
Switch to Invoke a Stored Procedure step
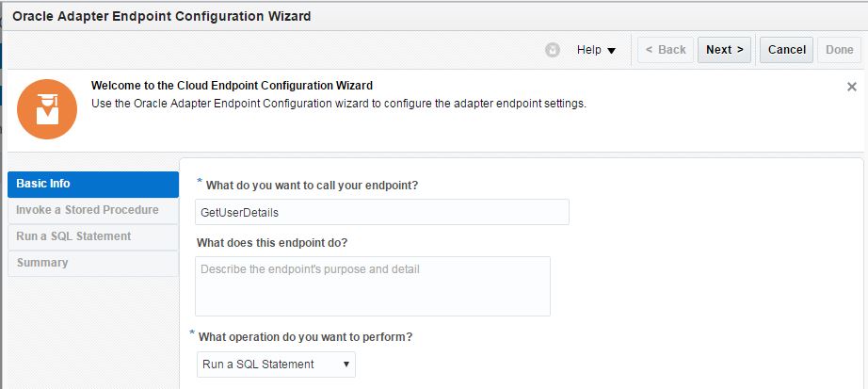[x=92, y=210]
